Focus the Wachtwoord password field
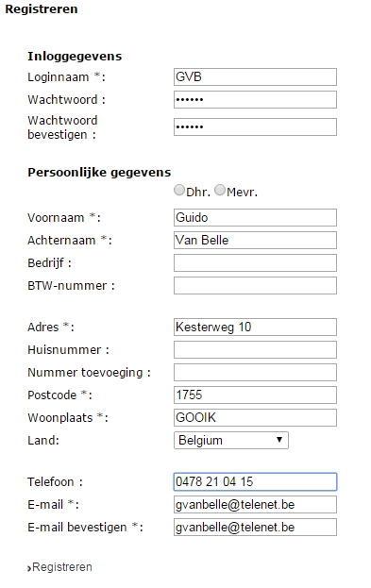 click(x=255, y=99)
